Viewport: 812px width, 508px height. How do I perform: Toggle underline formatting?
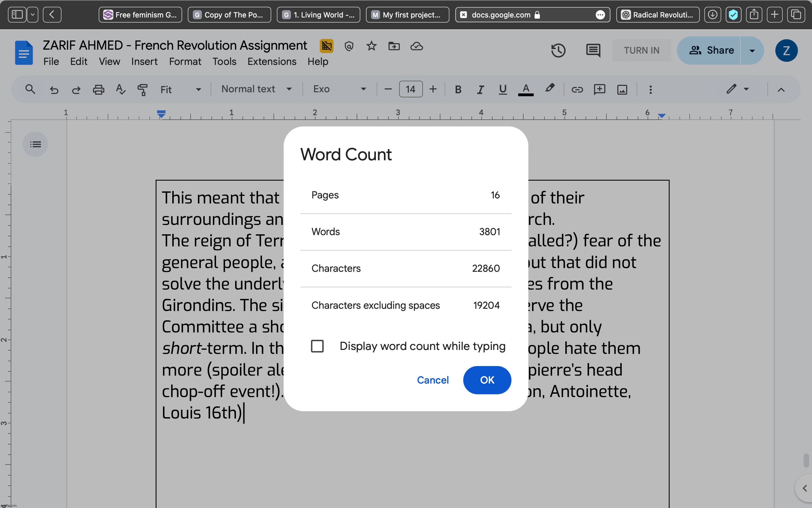point(503,90)
